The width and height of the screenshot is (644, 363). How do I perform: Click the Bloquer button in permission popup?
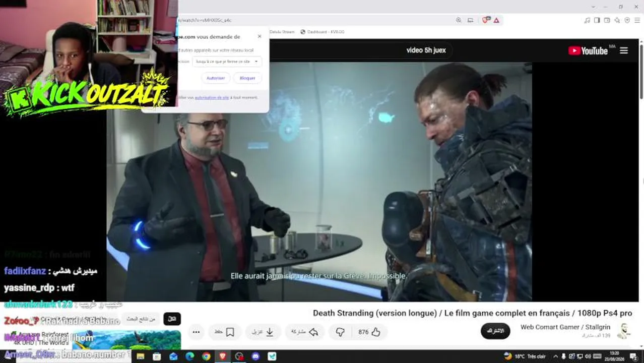(x=247, y=78)
